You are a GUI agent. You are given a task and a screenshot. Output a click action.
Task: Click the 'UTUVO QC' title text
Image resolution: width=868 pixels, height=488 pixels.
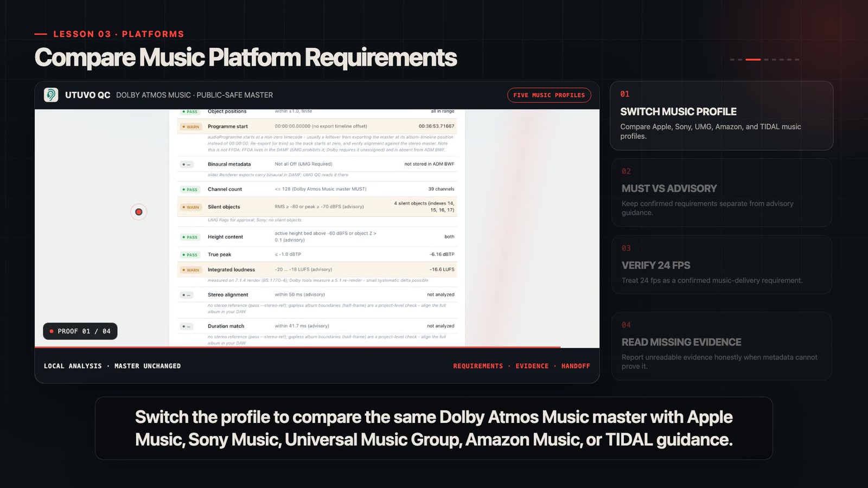[x=88, y=95]
